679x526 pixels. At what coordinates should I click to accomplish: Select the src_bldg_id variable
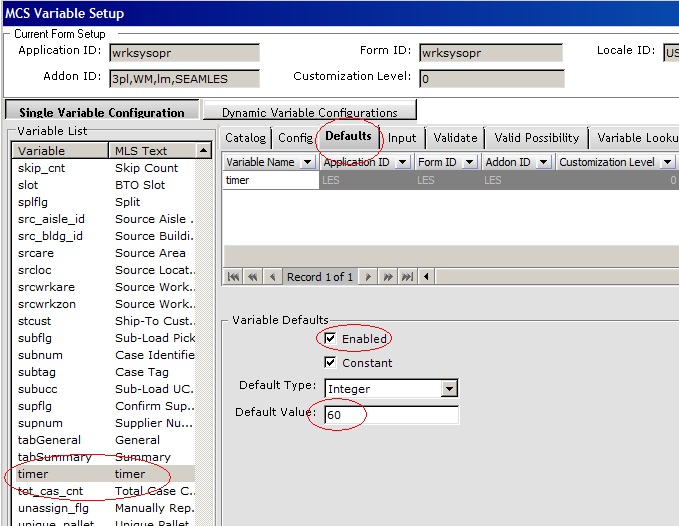(104, 236)
